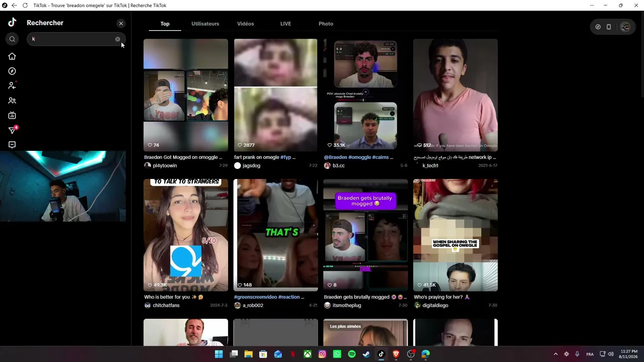The height and width of the screenshot is (362, 644).
Task: Open the Braeden gets brutally mogged thumbnail
Action: (365, 235)
